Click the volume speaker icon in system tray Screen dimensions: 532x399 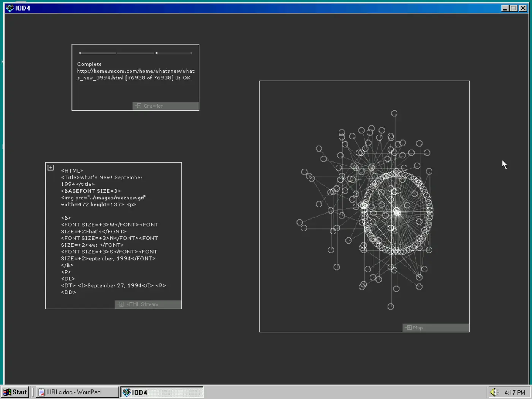coord(494,392)
